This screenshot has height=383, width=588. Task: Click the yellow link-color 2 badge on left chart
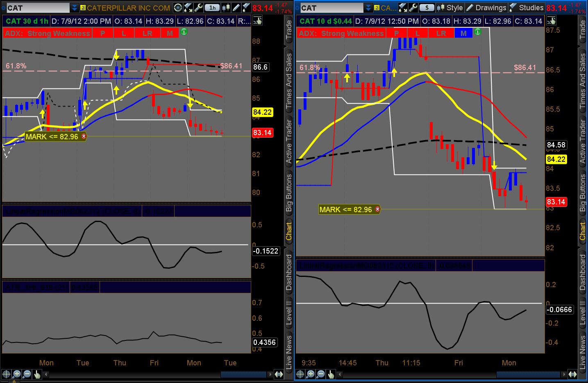coord(83,8)
